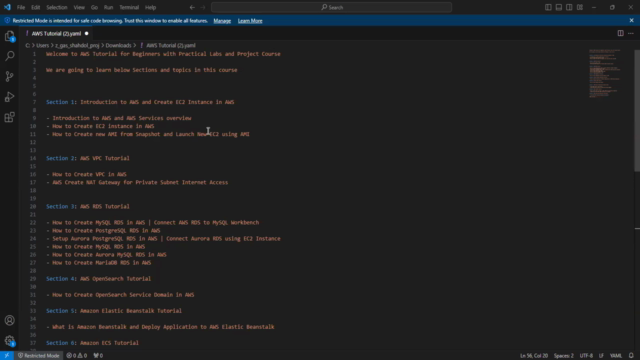
Task: Click the Search command center box
Action: pyautogui.click(x=331, y=7)
